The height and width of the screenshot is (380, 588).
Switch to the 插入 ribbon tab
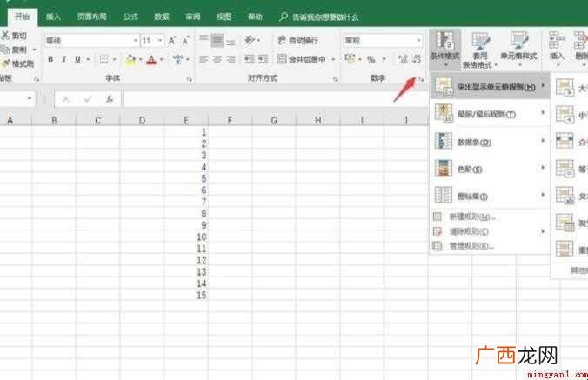53,17
